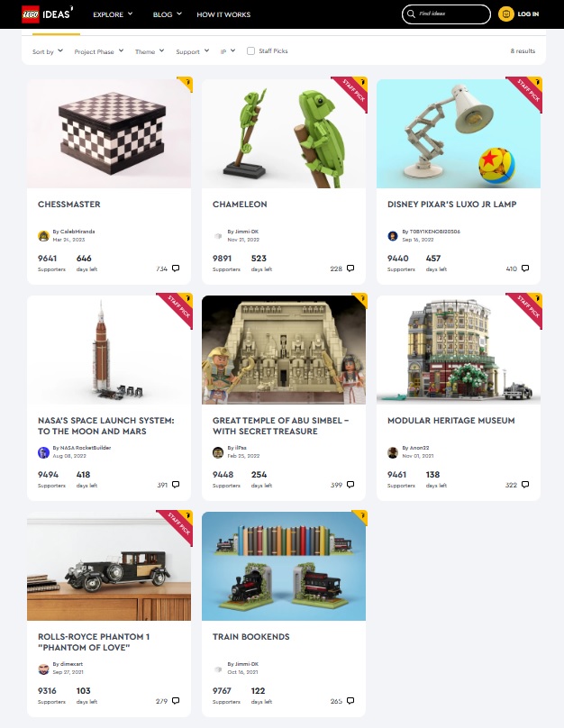Go to How It Works page
The height and width of the screenshot is (728, 564).
pyautogui.click(x=223, y=14)
